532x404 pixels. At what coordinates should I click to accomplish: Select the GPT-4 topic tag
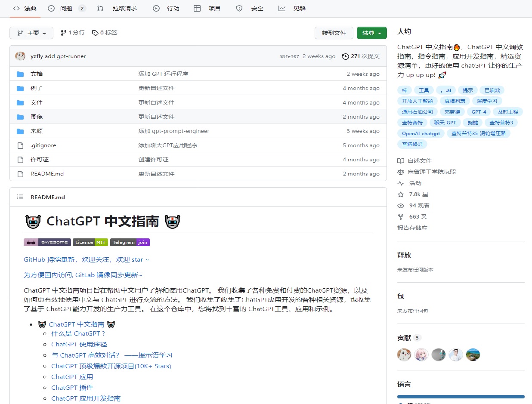pyautogui.click(x=479, y=112)
